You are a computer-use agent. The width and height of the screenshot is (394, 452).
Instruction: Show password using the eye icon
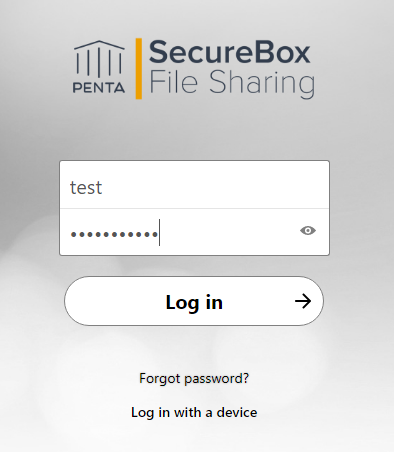click(x=308, y=231)
